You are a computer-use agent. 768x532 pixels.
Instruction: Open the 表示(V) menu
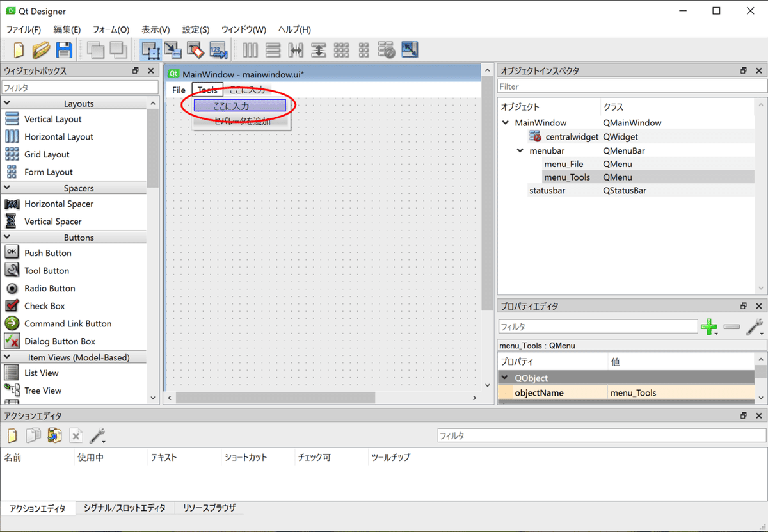click(156, 29)
